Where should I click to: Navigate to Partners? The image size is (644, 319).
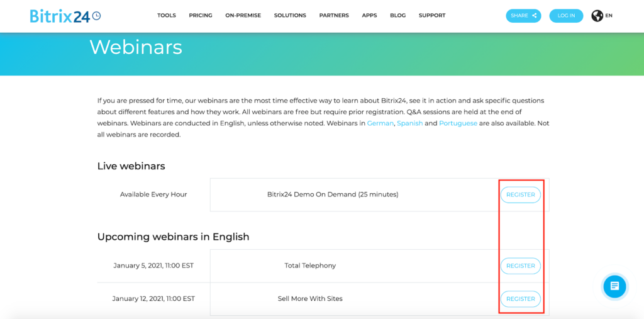pyautogui.click(x=334, y=16)
